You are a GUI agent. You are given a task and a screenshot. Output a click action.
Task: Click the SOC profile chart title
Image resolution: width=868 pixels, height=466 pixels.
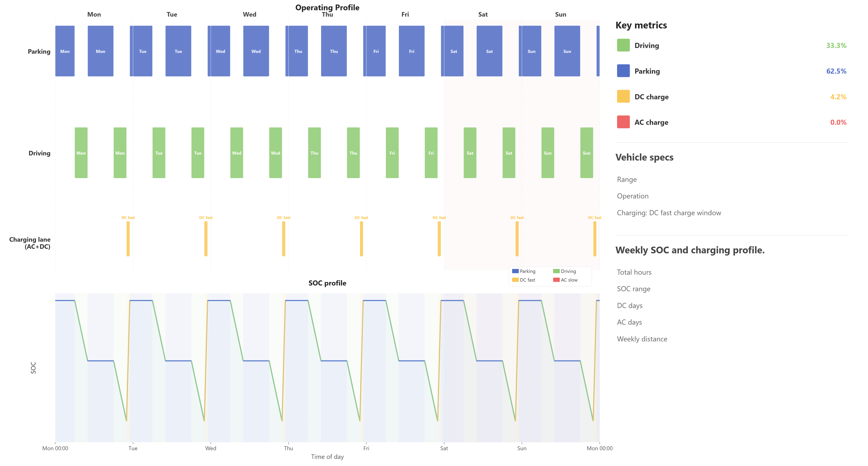click(327, 283)
